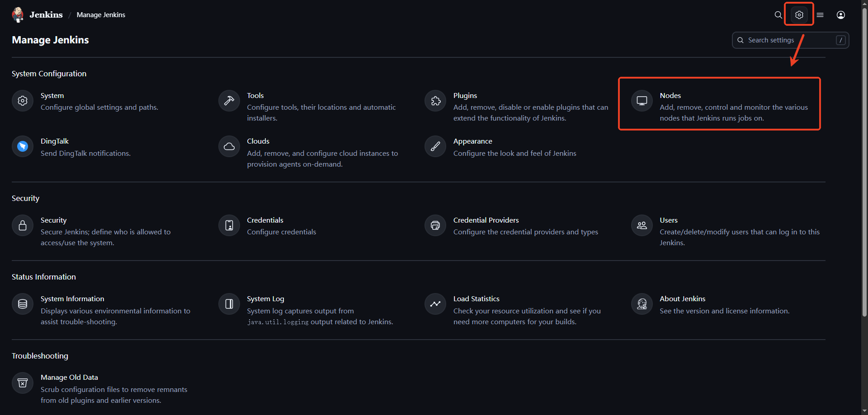Click the Manage Jenkins breadcrumb item
This screenshot has height=415, width=868.
(101, 15)
